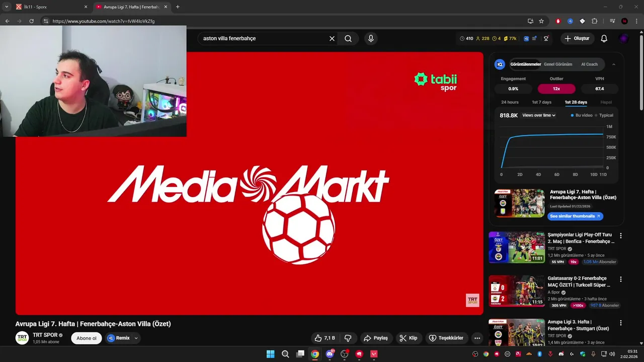Reload the page
644x362 pixels.
pyautogui.click(x=31, y=21)
